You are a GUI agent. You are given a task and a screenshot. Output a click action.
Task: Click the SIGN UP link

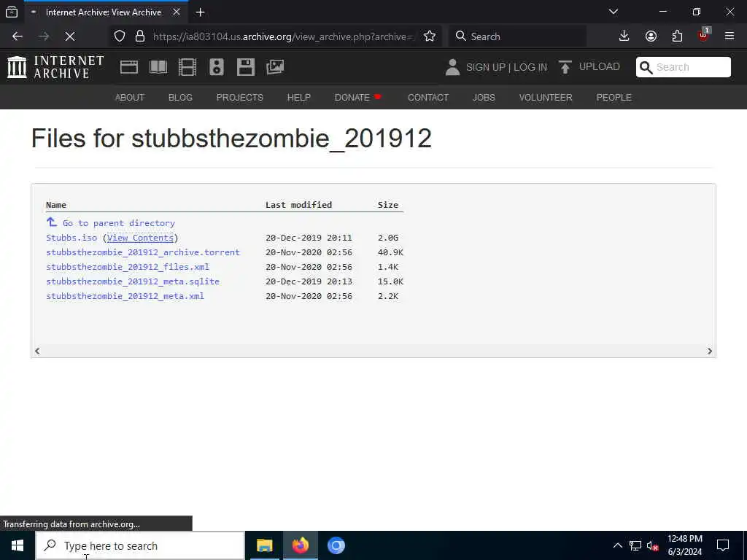(485, 67)
